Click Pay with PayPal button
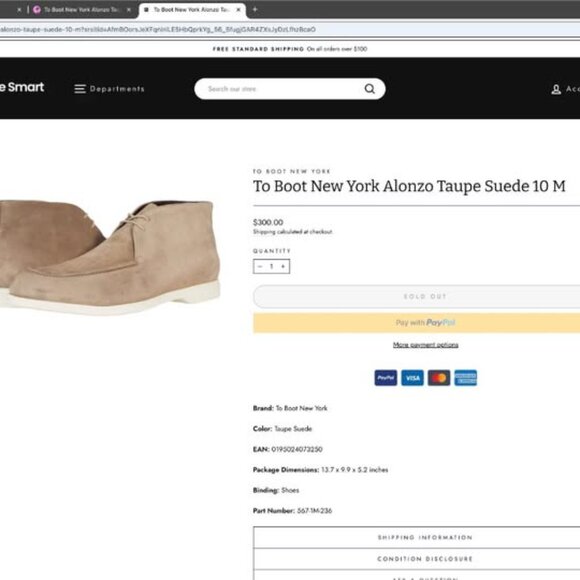The height and width of the screenshot is (580, 580). tap(417, 323)
